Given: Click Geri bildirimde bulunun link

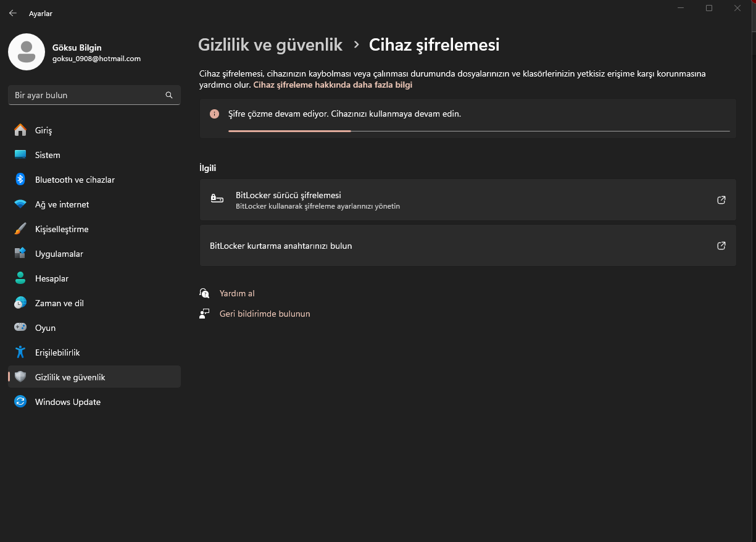Looking at the screenshot, I should [x=265, y=314].
